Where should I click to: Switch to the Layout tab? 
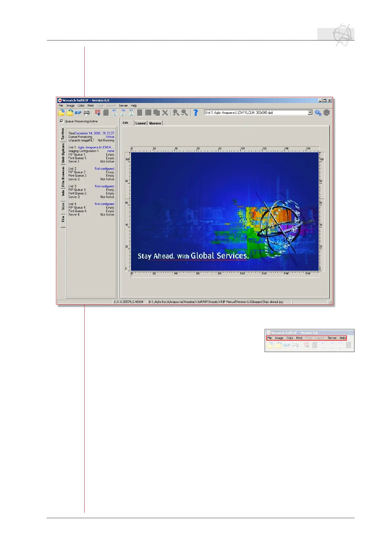[x=141, y=123]
